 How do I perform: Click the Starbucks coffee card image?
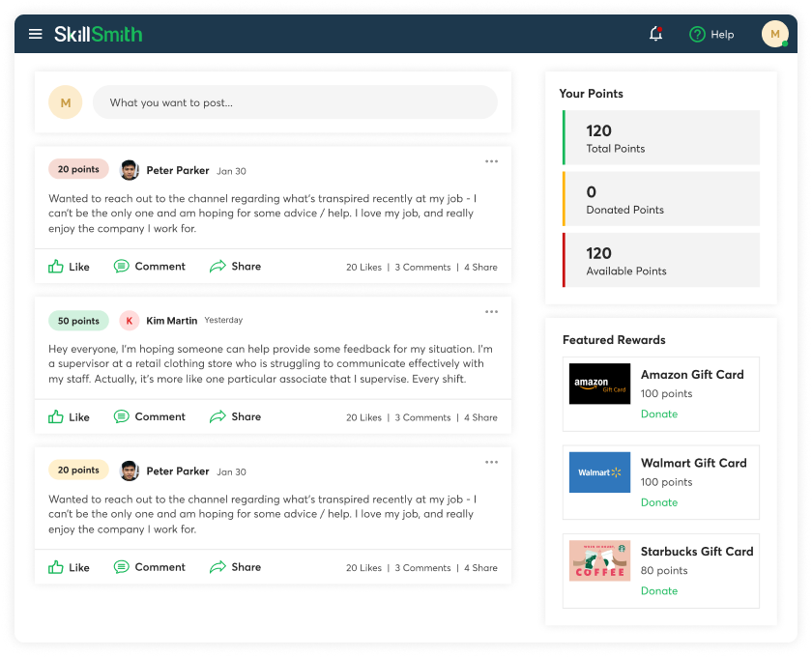click(x=599, y=560)
